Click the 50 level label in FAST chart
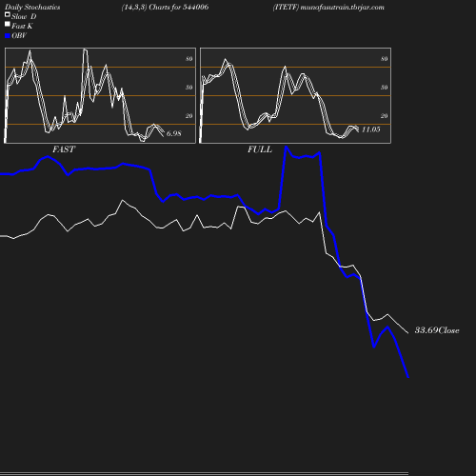476x476 pixels. click(189, 88)
